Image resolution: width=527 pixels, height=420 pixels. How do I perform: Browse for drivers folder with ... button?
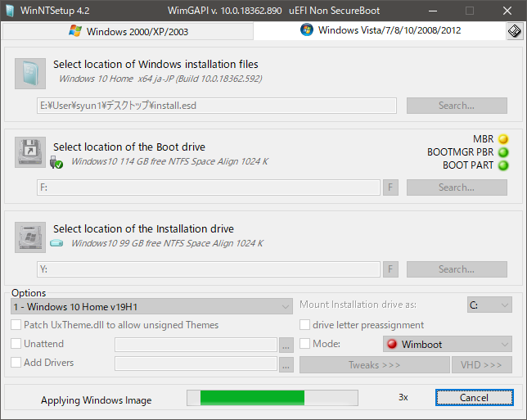click(286, 365)
